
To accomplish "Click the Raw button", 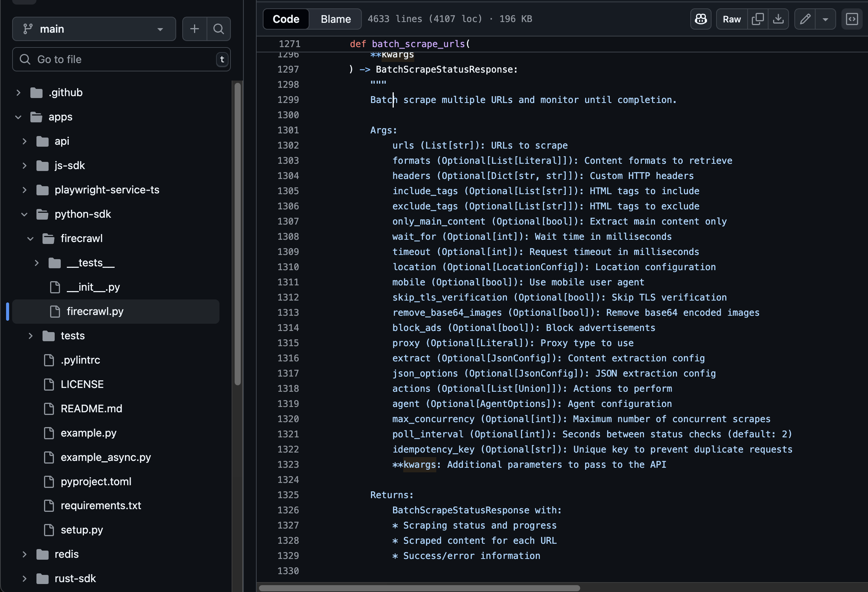I will (x=731, y=19).
